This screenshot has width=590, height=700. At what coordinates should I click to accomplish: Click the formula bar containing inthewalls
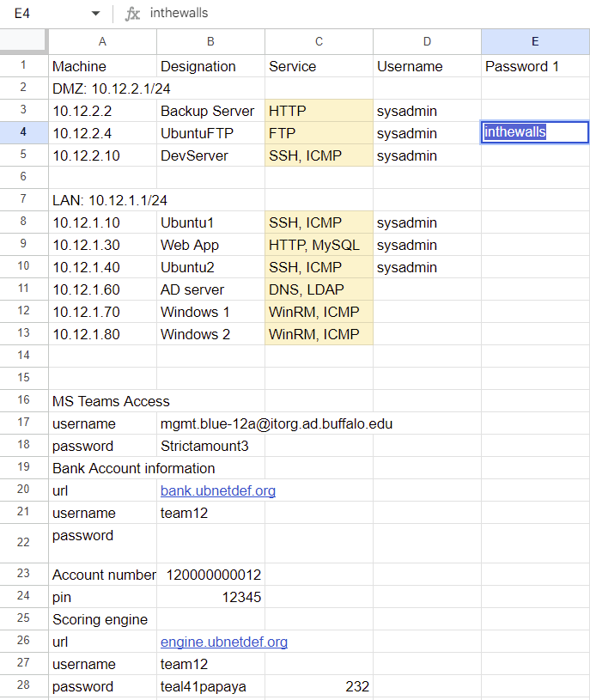pyautogui.click(x=344, y=14)
